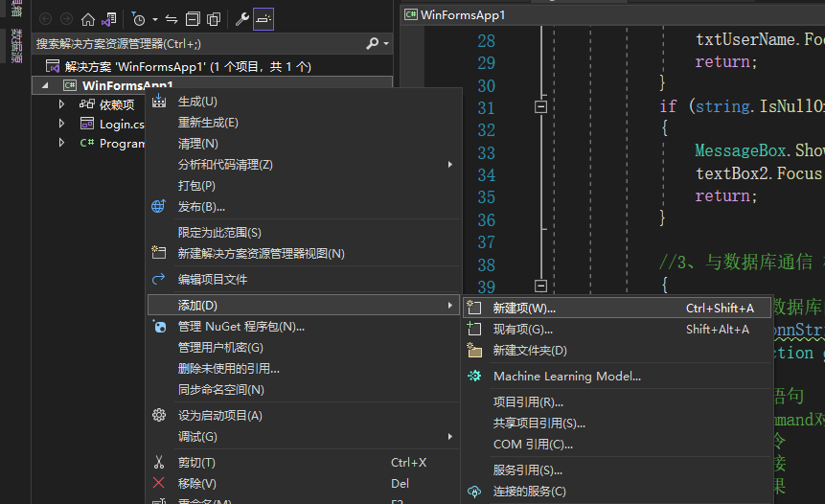Screen dimensions: 825x504
Task: Click the back arrow in Solution Explorer toolbar
Action: [x=46, y=19]
